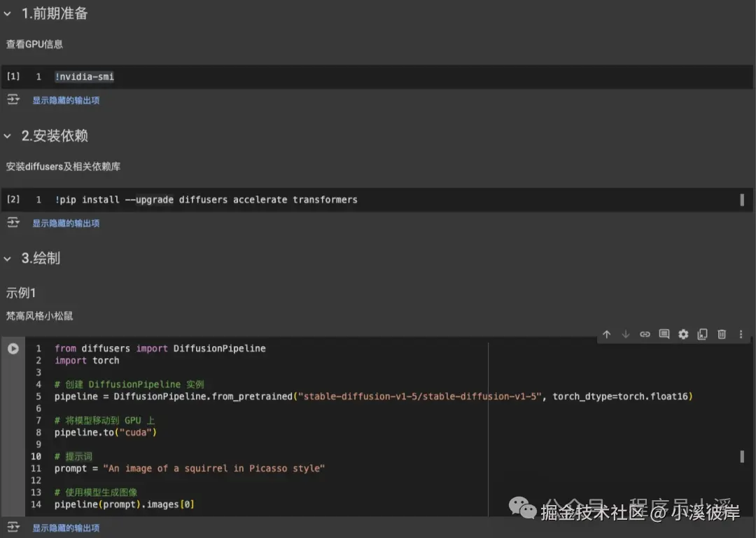Image resolution: width=756 pixels, height=538 pixels.
Task: Add a comment to the cell
Action: tap(664, 334)
